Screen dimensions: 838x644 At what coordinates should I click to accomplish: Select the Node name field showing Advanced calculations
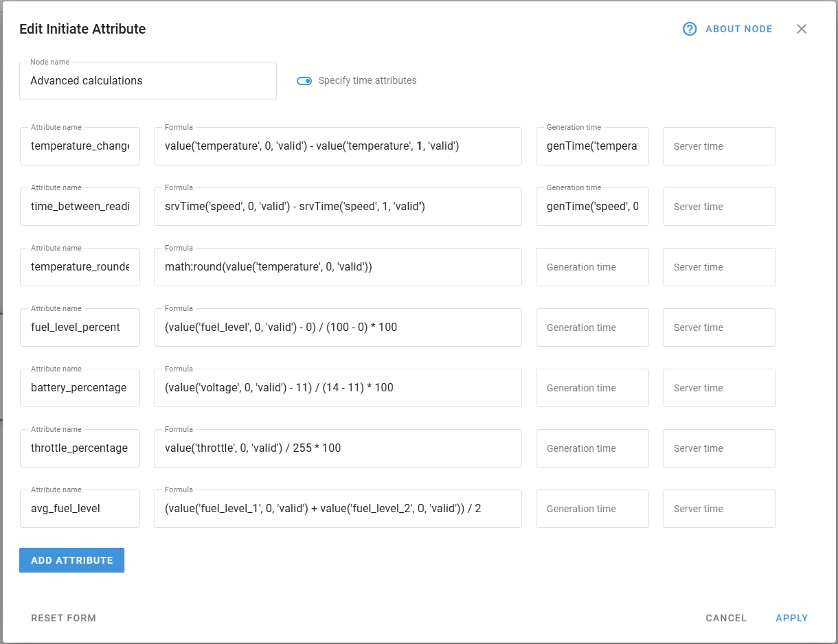pos(148,80)
